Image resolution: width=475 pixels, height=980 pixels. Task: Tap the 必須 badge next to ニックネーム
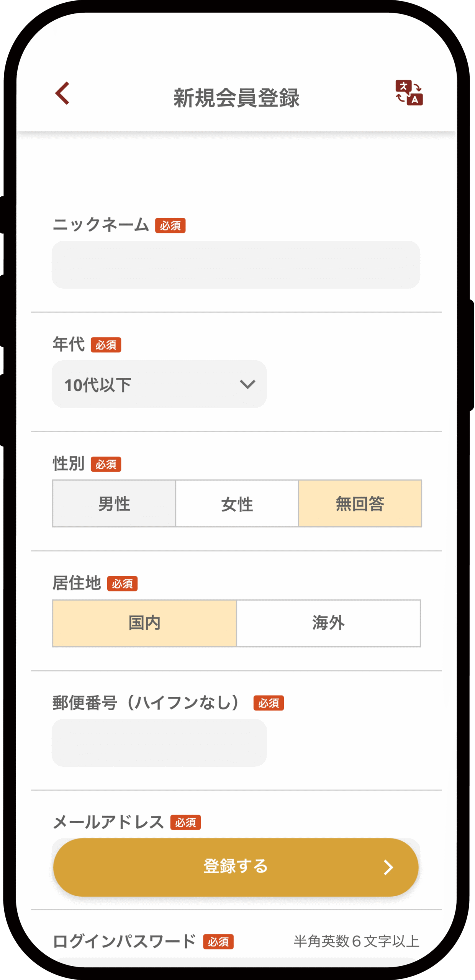pyautogui.click(x=170, y=225)
